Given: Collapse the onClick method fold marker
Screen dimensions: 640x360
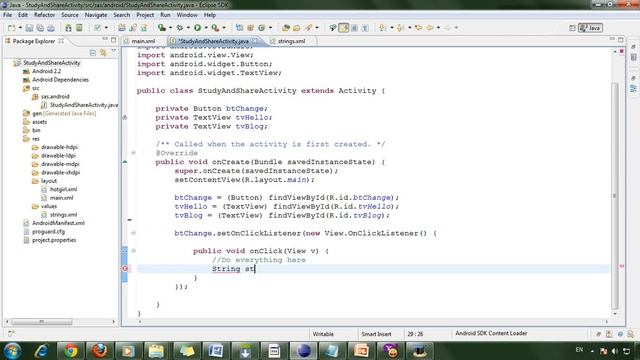Looking at the screenshot, I should point(133,251).
